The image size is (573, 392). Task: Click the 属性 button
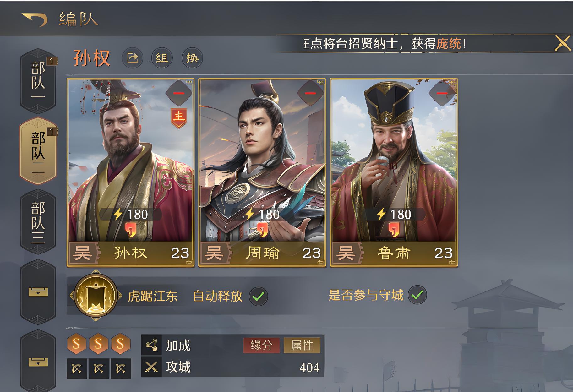coord(302,346)
